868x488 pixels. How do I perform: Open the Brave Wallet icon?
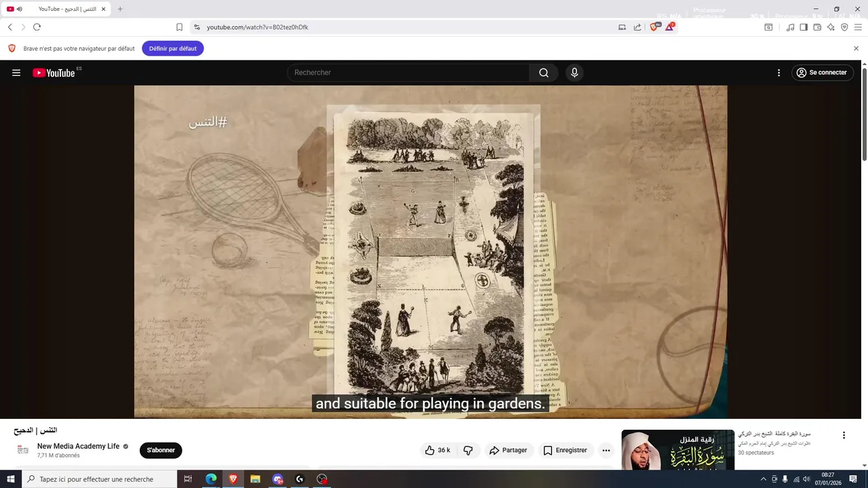[817, 27]
